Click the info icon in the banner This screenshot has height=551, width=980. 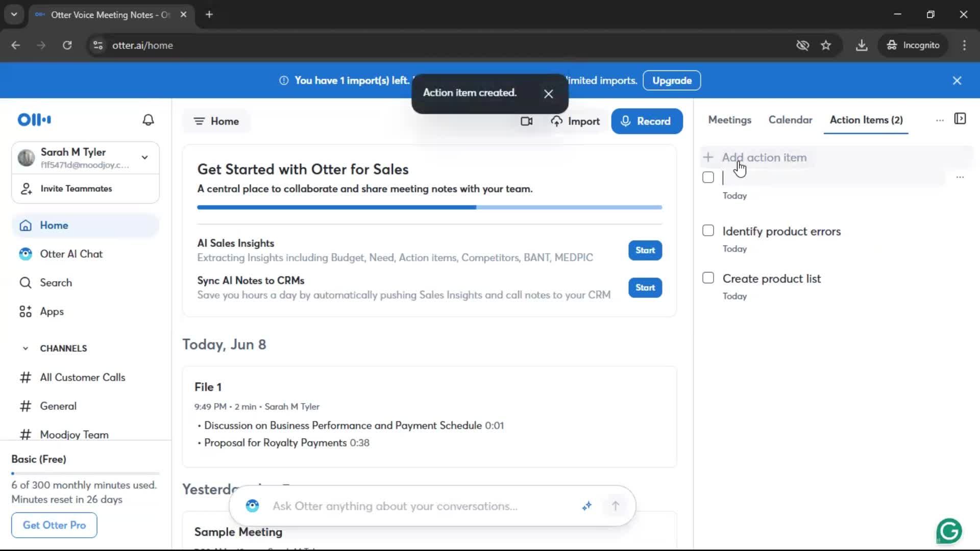coord(284,81)
